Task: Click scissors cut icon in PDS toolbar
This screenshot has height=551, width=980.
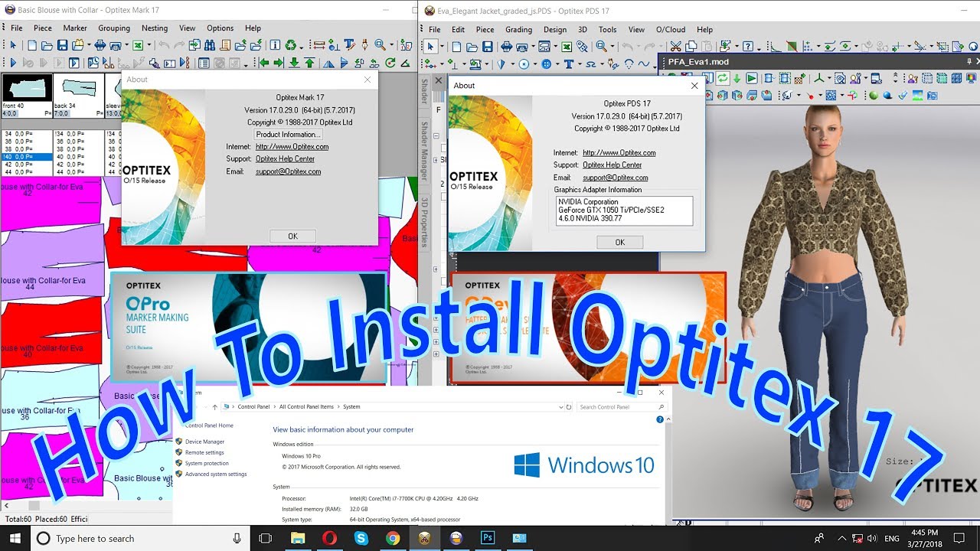Action: 677,46
